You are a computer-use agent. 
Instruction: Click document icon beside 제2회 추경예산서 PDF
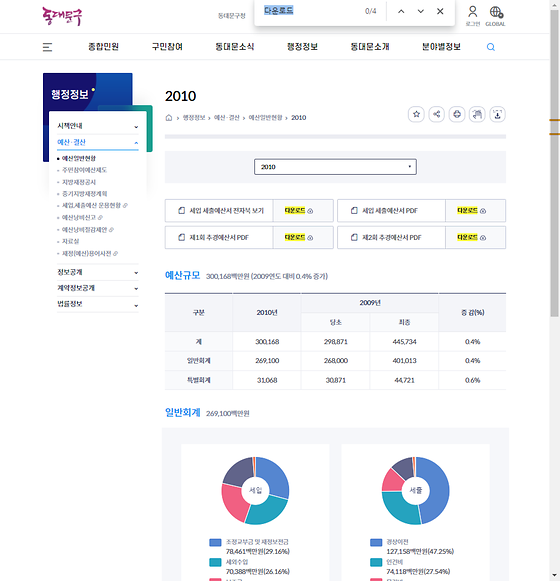click(354, 238)
